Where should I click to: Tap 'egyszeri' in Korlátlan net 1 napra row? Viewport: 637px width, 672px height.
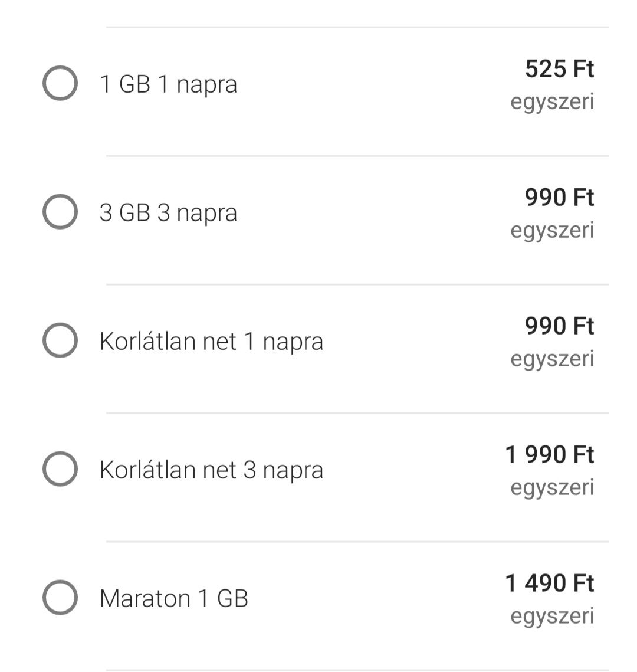click(552, 360)
